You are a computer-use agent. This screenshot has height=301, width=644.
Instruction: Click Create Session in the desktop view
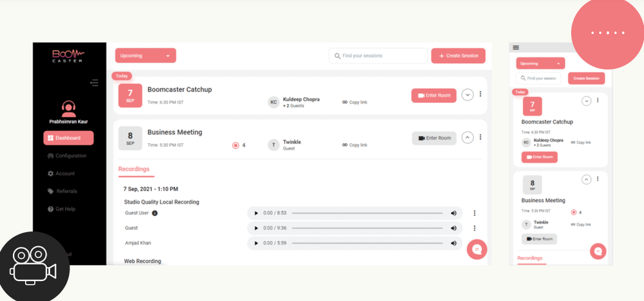[458, 56]
